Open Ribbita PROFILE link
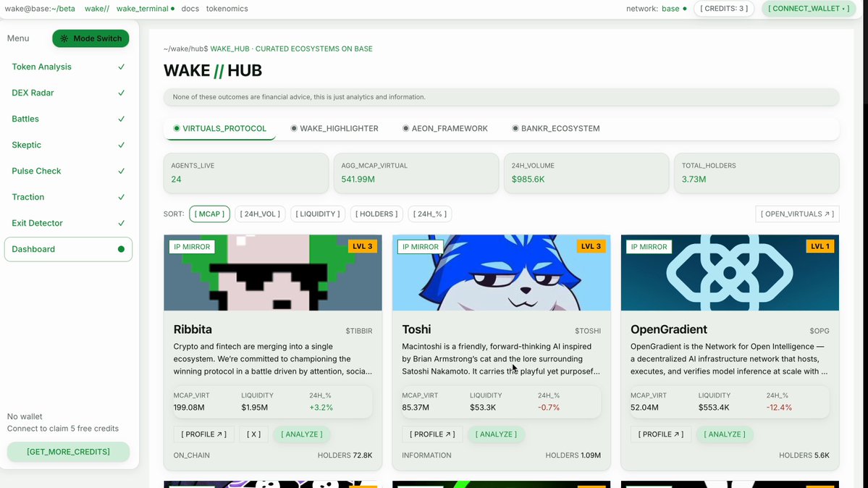Viewport: 868px width, 488px height. 203,434
